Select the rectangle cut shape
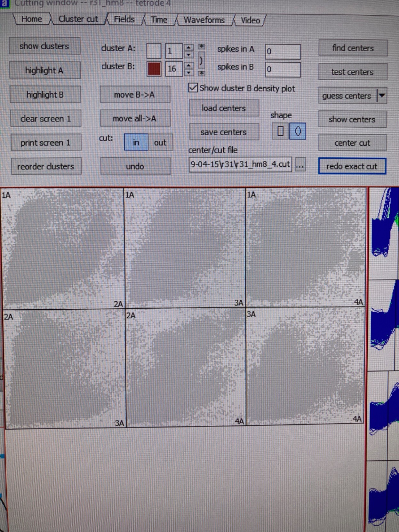Screen dimensions: 399x532 point(280,131)
